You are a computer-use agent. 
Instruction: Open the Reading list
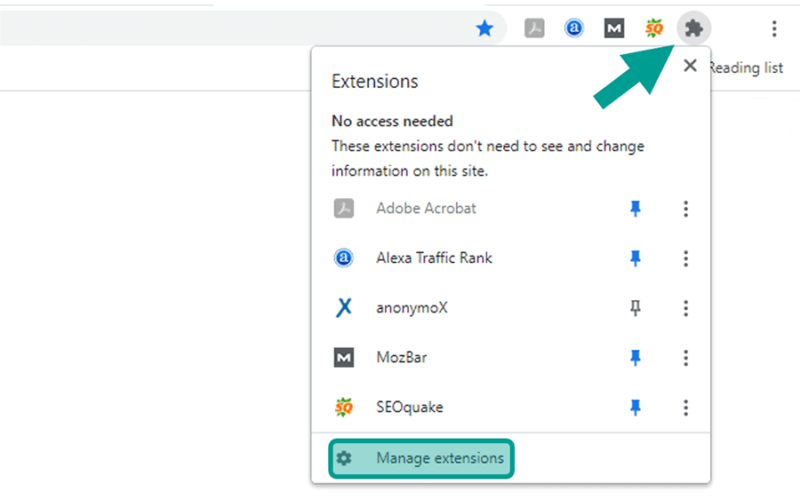pyautogui.click(x=746, y=68)
